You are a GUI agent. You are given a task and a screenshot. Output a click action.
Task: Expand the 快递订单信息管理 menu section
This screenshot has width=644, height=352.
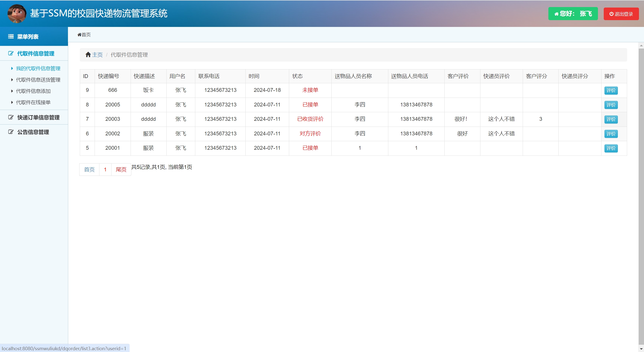click(x=38, y=118)
